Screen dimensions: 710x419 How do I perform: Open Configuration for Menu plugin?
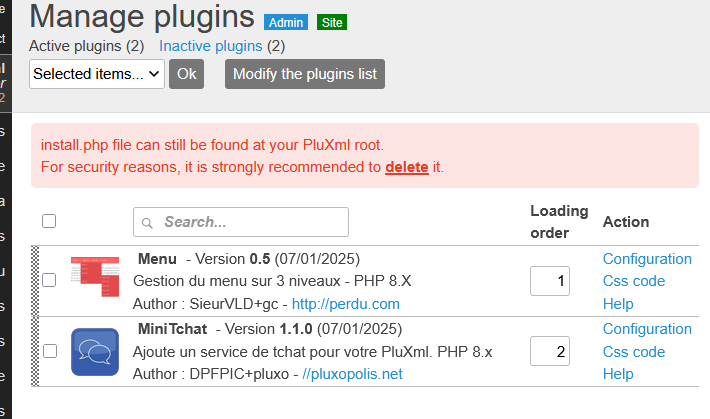click(x=647, y=259)
